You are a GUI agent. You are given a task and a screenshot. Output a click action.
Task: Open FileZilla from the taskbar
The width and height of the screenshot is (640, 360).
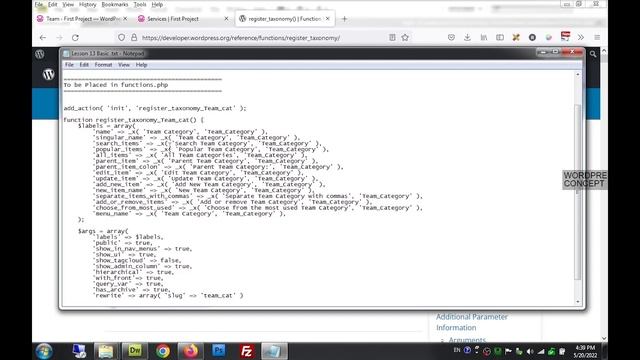(247, 351)
